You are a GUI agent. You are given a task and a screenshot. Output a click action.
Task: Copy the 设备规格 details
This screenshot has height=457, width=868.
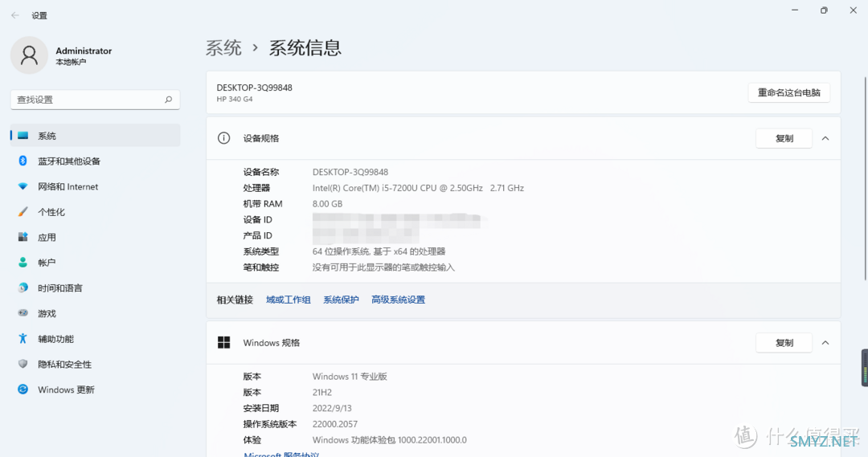tap(784, 138)
